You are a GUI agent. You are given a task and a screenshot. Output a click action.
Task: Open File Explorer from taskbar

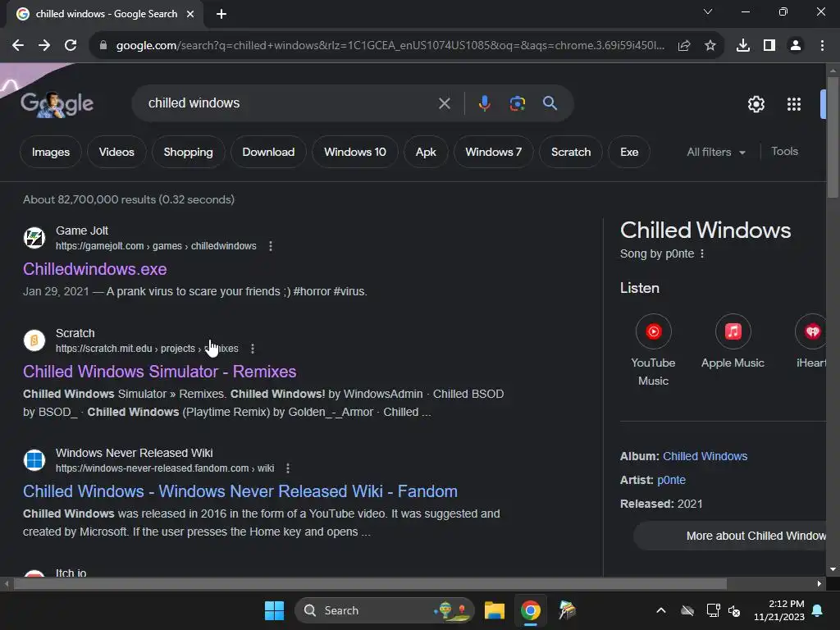(x=495, y=610)
